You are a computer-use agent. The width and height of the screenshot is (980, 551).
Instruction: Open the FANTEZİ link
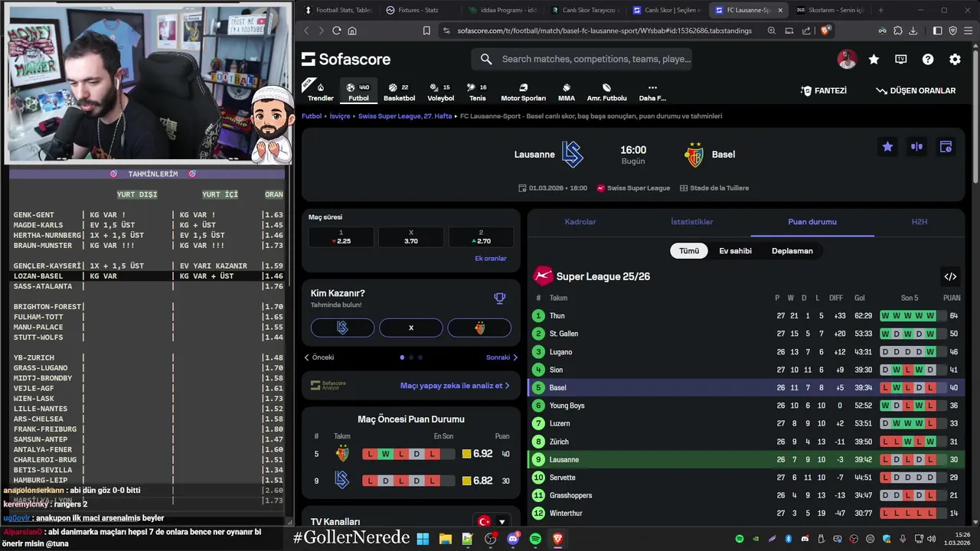(824, 90)
